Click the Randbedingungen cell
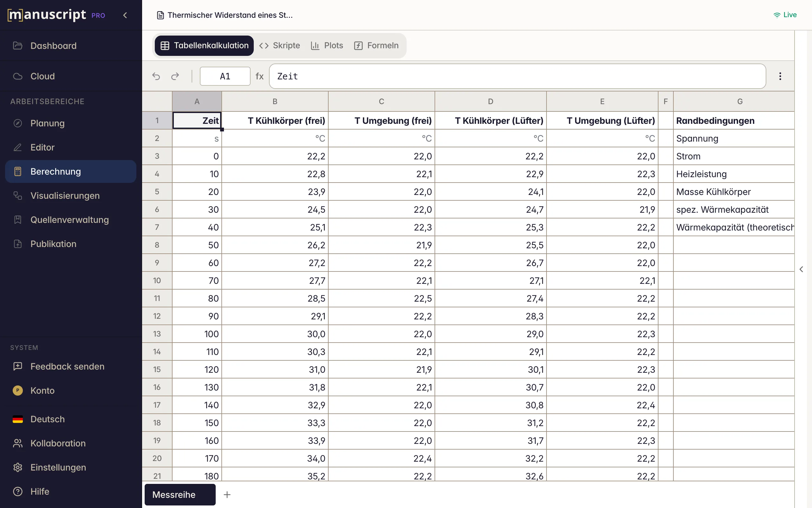This screenshot has width=812, height=508. pos(734,121)
